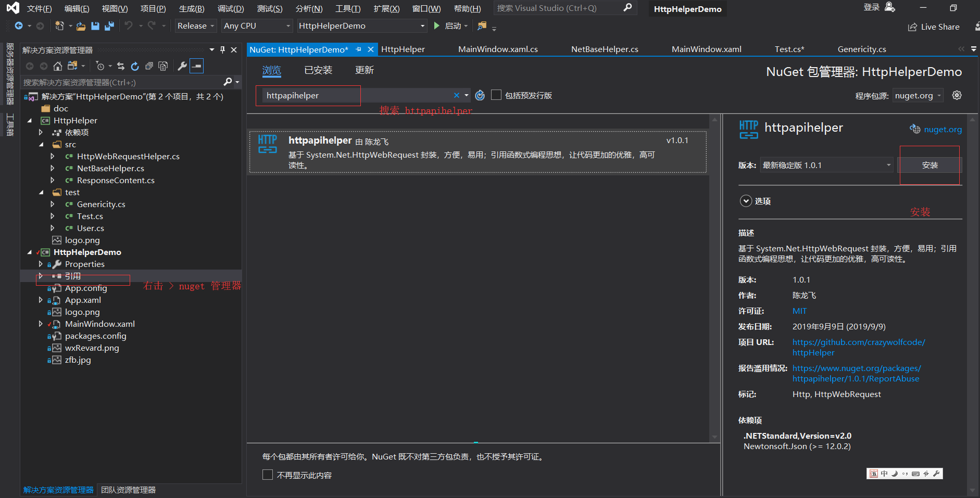
Task: Click the Save icon in main toolbar
Action: tap(95, 25)
